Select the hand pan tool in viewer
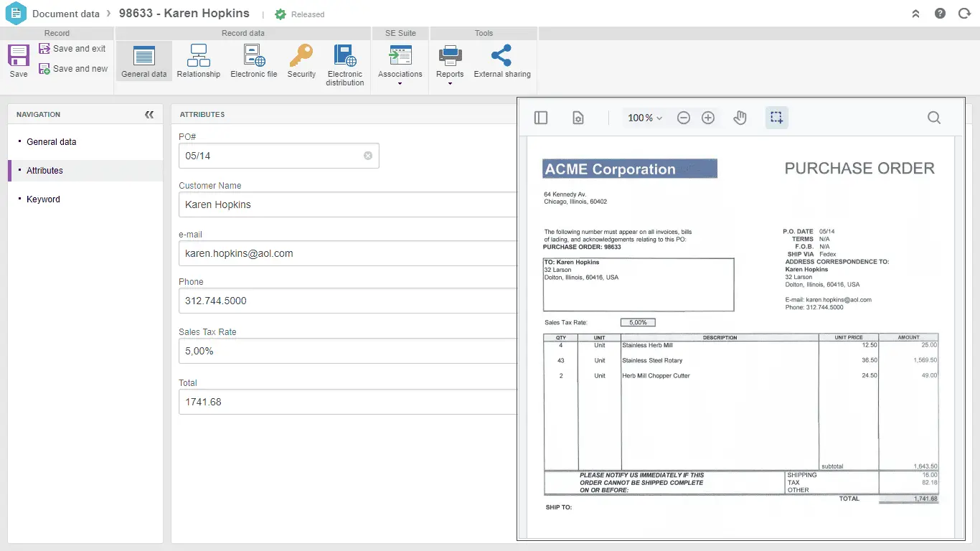This screenshot has height=551, width=980. (x=740, y=118)
